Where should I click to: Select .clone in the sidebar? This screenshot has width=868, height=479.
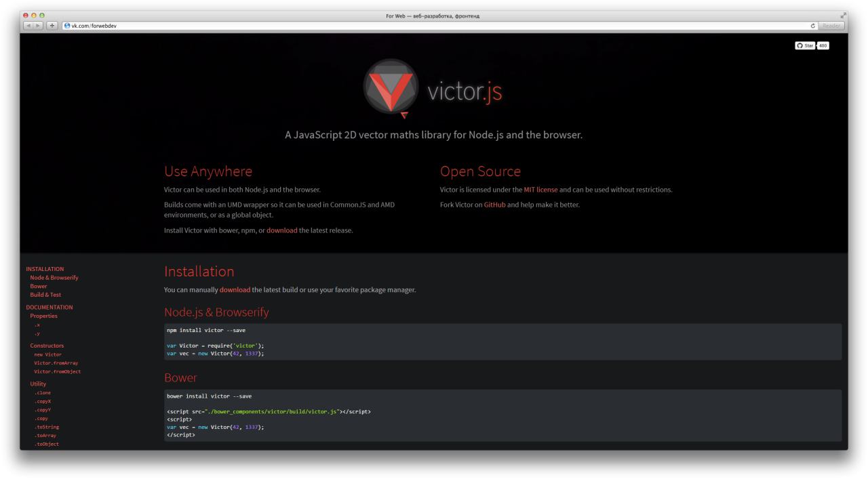click(43, 393)
